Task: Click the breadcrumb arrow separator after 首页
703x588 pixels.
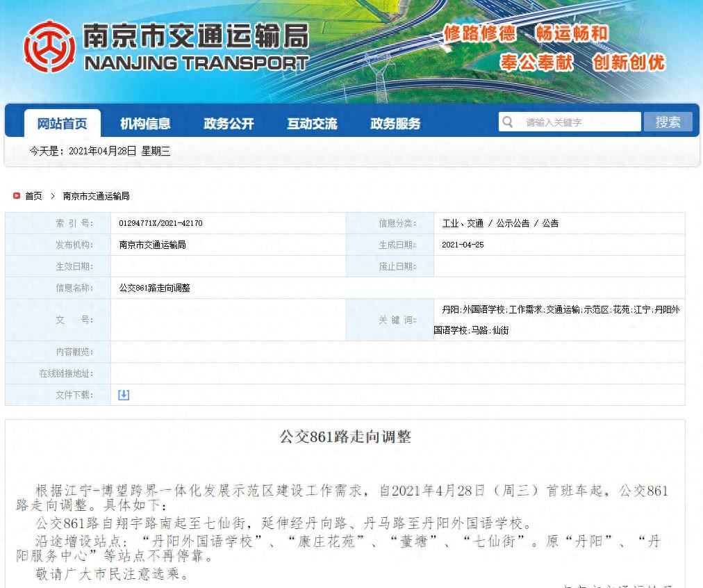Action: point(52,196)
